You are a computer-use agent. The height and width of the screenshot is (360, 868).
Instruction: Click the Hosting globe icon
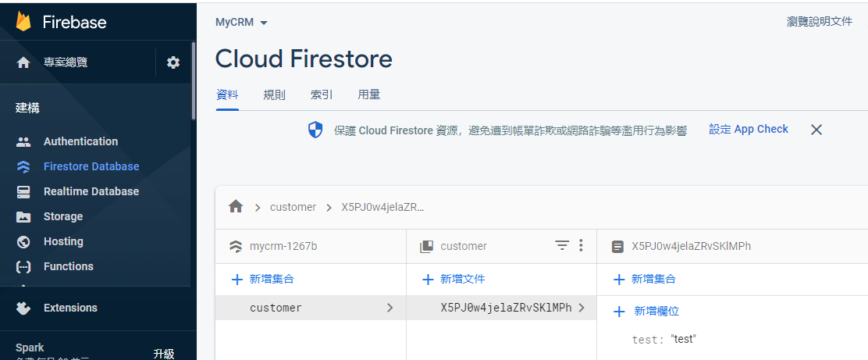pyautogui.click(x=23, y=241)
